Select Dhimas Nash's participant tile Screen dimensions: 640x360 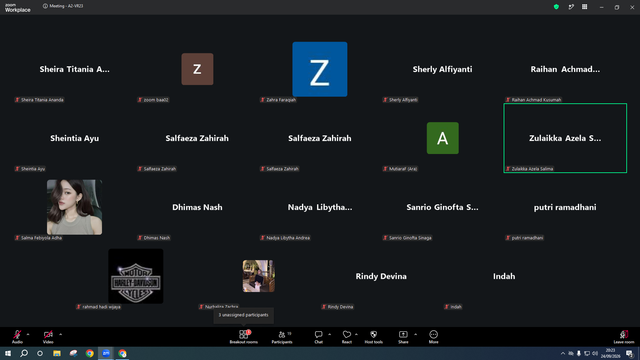pos(197,207)
